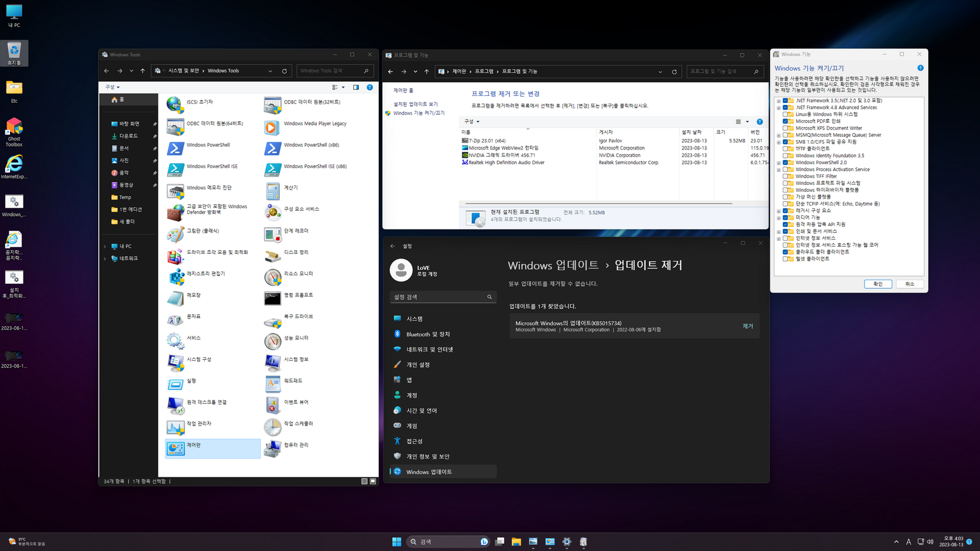980x551 pixels.
Task: Expand .NET Framework 4.8 Advanced Services node
Action: coord(779,108)
